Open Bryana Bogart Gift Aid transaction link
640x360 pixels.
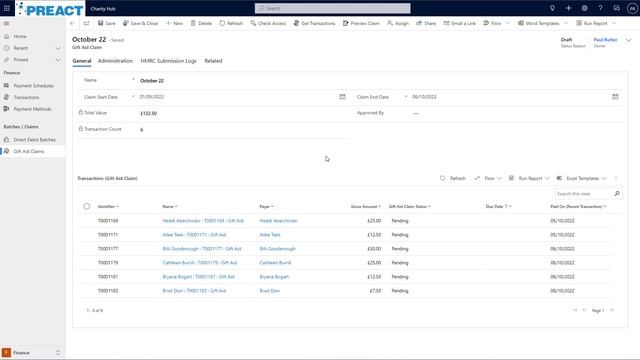198,277
